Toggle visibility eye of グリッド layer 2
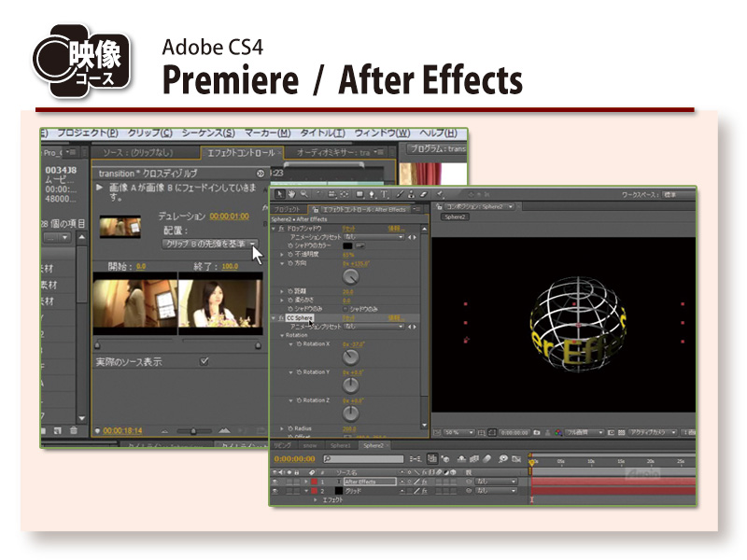747x560 pixels. [275, 491]
